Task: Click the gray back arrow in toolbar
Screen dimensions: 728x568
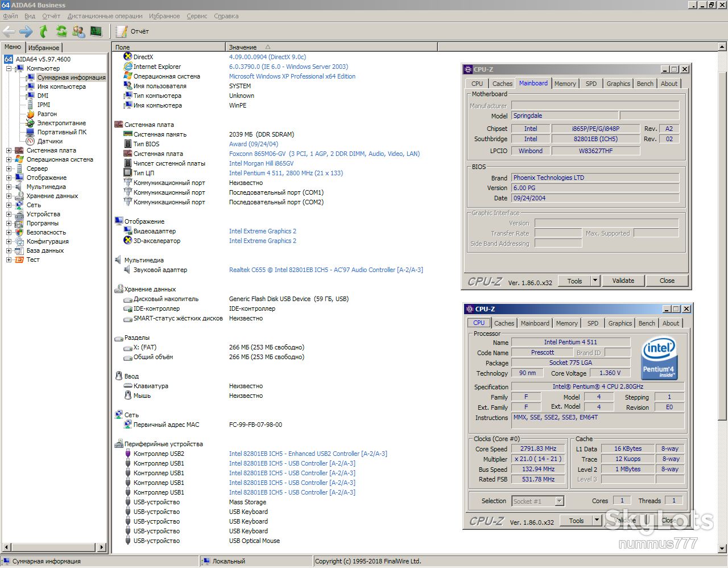Action: (x=9, y=31)
